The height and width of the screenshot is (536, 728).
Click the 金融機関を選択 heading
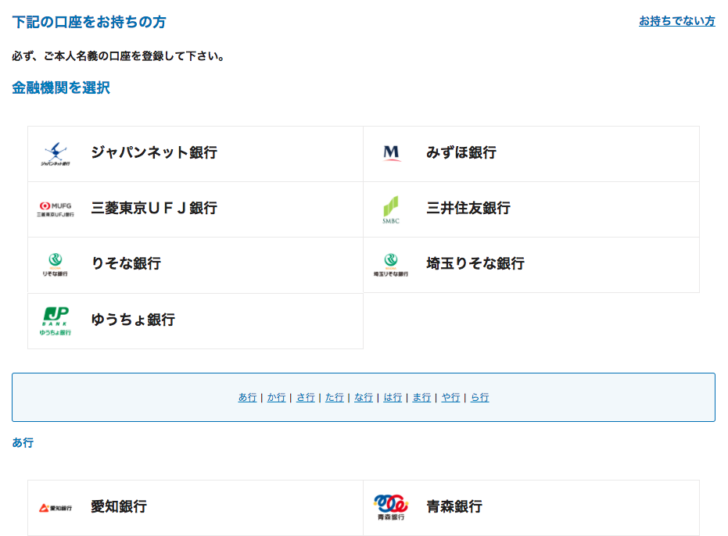(61, 87)
